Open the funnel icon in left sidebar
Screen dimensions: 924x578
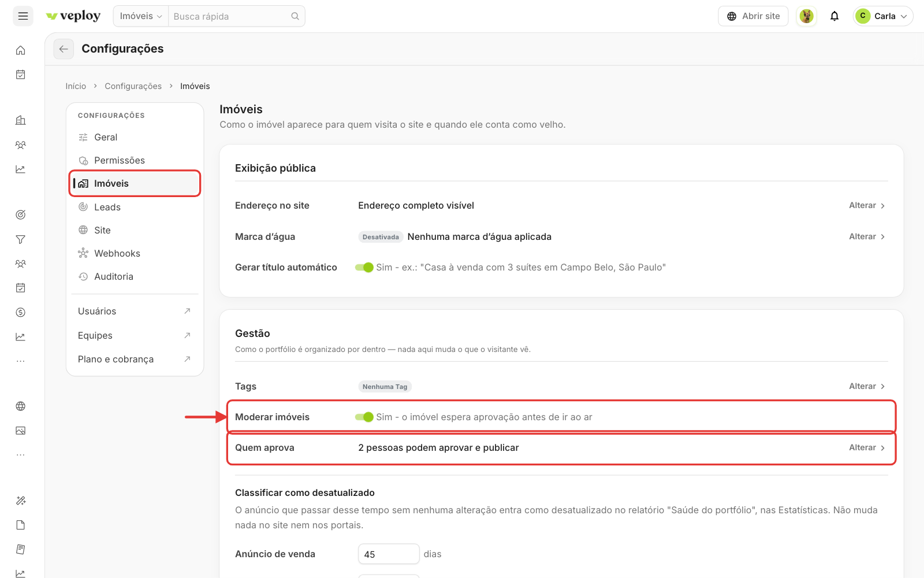coord(21,239)
